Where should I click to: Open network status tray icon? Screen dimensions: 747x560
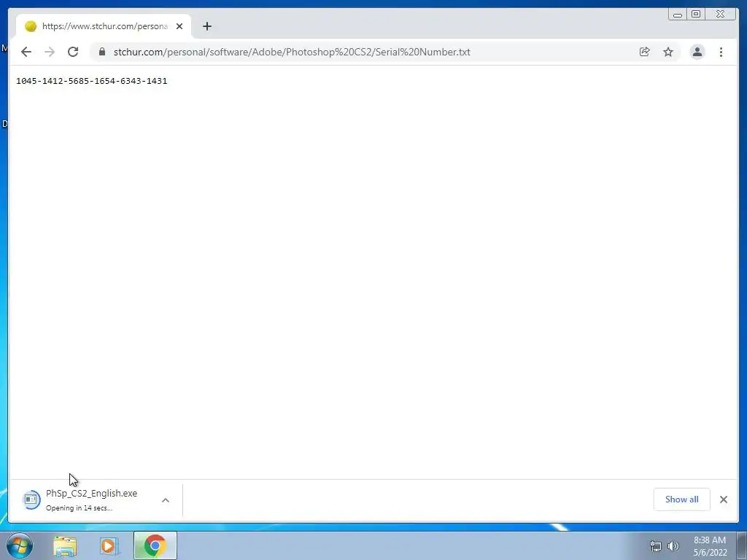[x=656, y=546]
